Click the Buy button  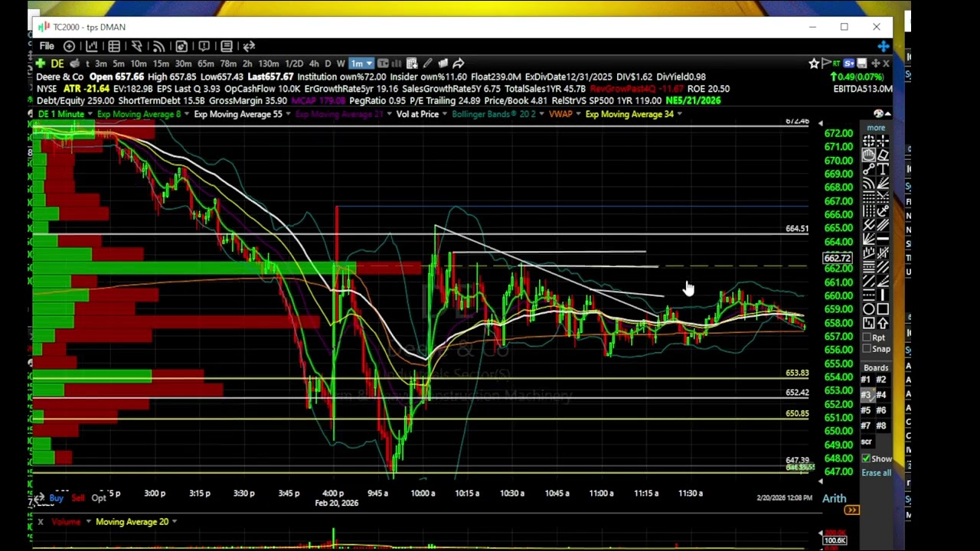point(56,498)
